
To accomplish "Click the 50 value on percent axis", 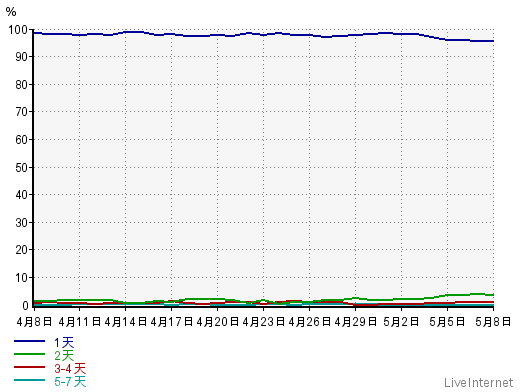I will pos(22,168).
